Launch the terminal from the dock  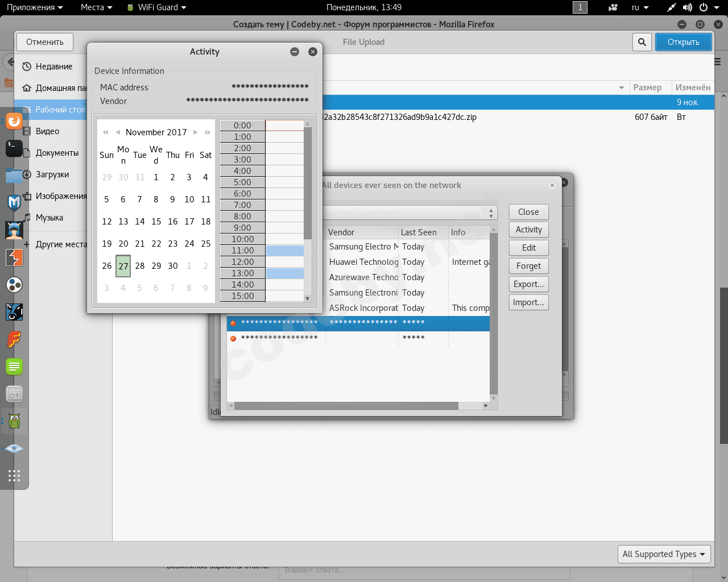14,148
